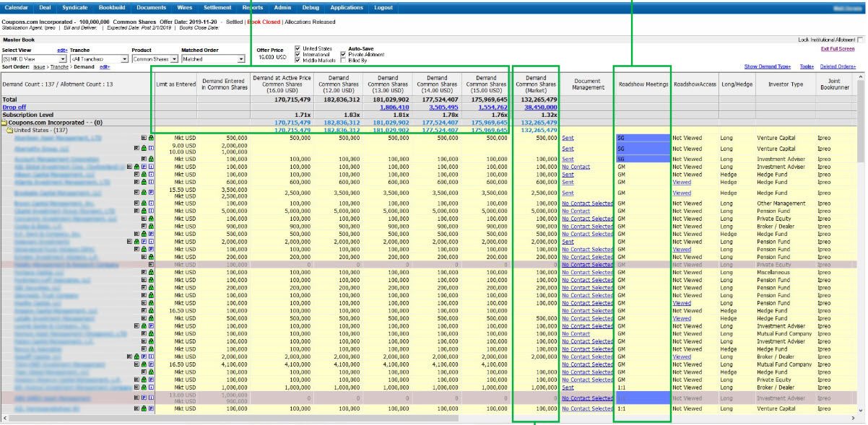Image resolution: width=868 pixels, height=425 pixels.
Task: Uncheck the United States checkbox
Action: (x=298, y=48)
